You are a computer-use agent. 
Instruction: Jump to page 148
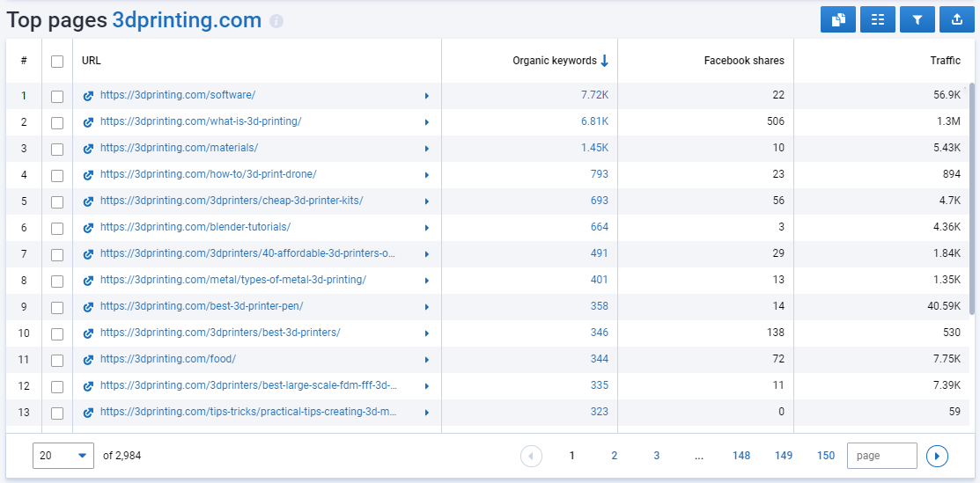point(741,456)
